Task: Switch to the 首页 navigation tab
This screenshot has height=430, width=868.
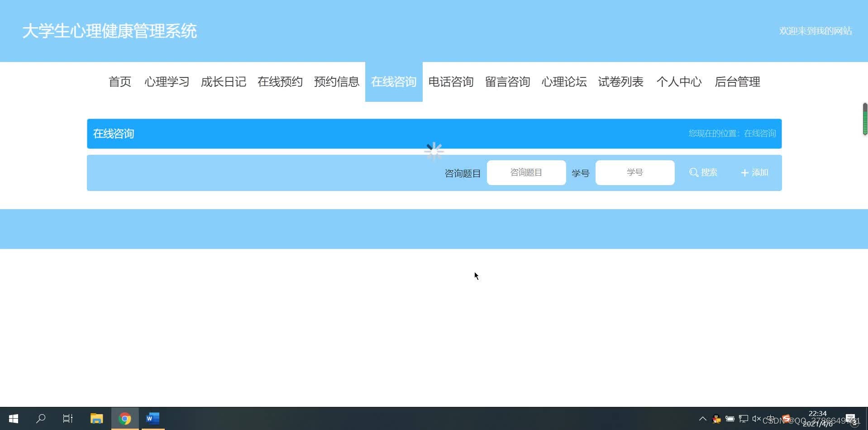Action: [119, 82]
